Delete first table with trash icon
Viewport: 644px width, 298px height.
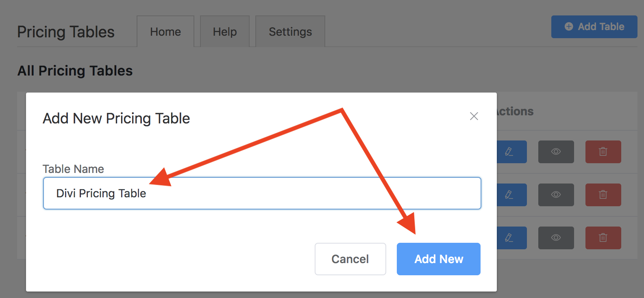[603, 152]
